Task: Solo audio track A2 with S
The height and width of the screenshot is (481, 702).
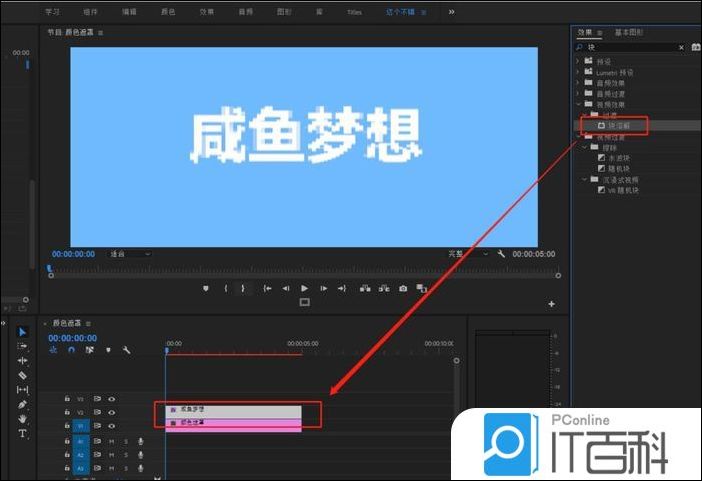Action: [x=126, y=455]
